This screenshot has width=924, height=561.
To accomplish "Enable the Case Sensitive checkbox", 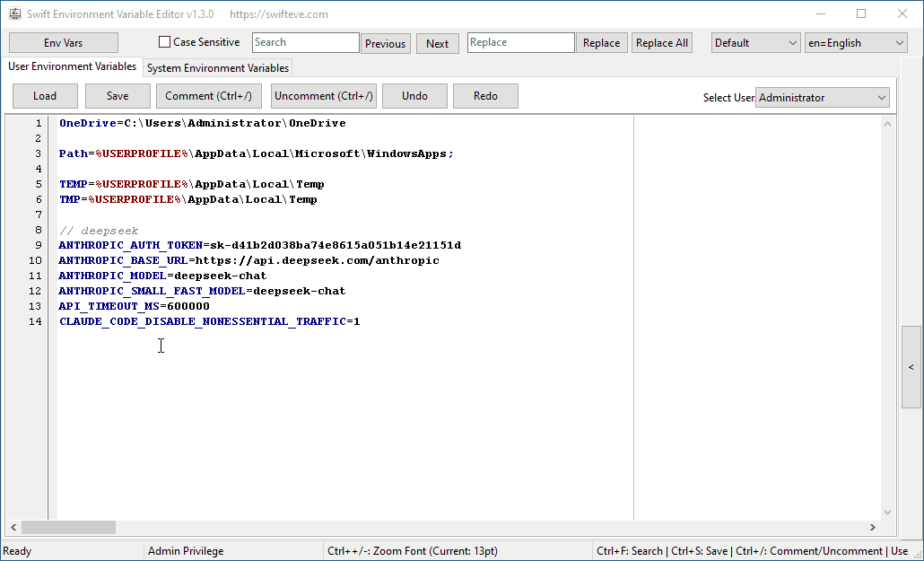I will click(x=164, y=41).
